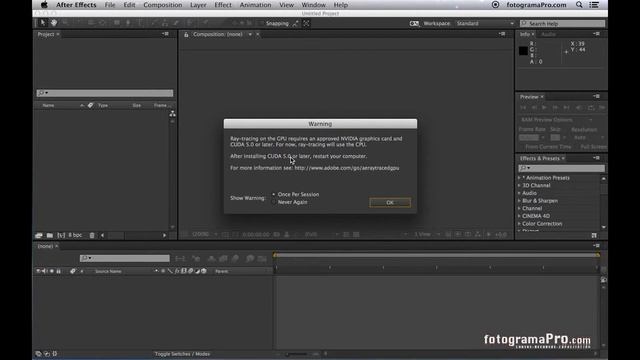Expand the Blur & Sharpen category

[x=519, y=201]
